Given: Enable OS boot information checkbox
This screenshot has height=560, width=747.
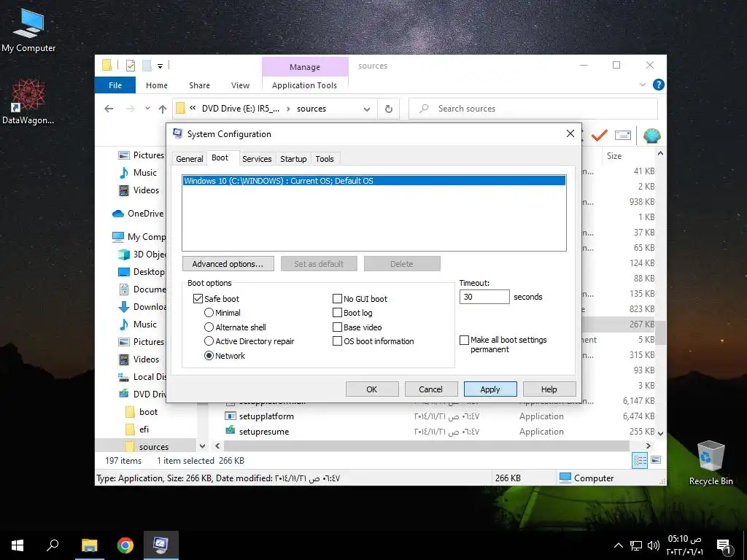Looking at the screenshot, I should pos(337,341).
